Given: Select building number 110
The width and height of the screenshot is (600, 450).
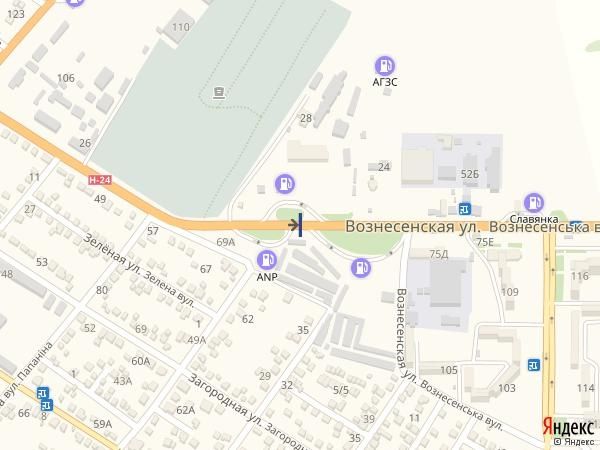Looking at the screenshot, I should pos(181,27).
